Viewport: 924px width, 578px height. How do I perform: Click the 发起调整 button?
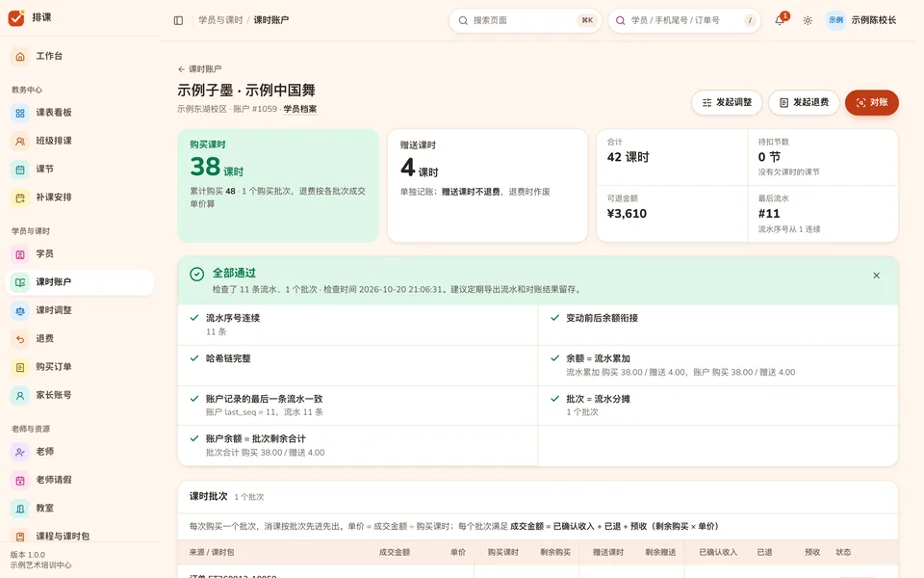pyautogui.click(x=728, y=103)
